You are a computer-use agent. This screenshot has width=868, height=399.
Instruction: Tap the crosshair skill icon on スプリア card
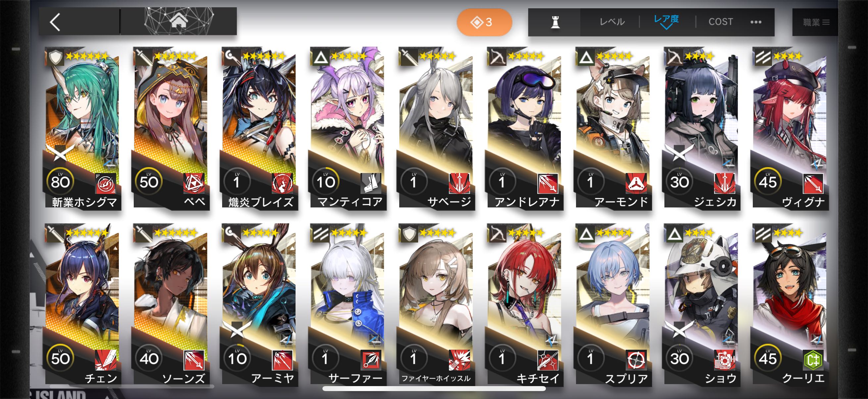pos(636,360)
